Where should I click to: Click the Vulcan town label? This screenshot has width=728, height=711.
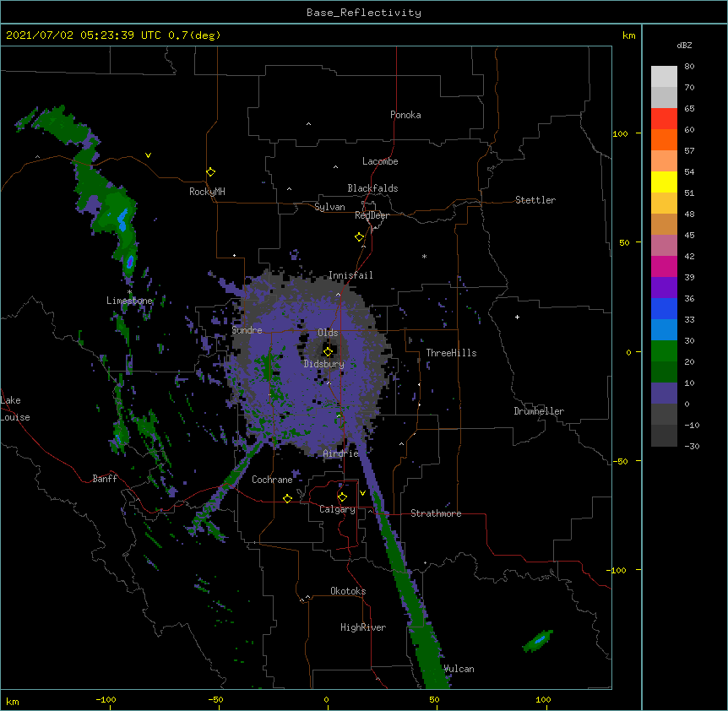tap(459, 669)
